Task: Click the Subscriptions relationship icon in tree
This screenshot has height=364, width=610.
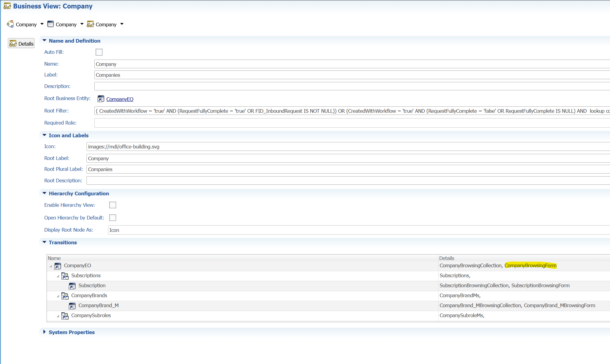Action: point(65,276)
